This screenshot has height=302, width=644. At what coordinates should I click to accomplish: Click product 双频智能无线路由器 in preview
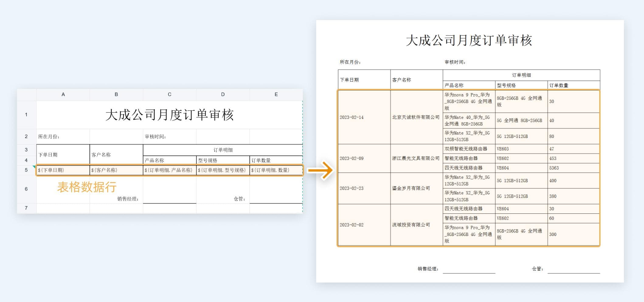click(x=466, y=149)
